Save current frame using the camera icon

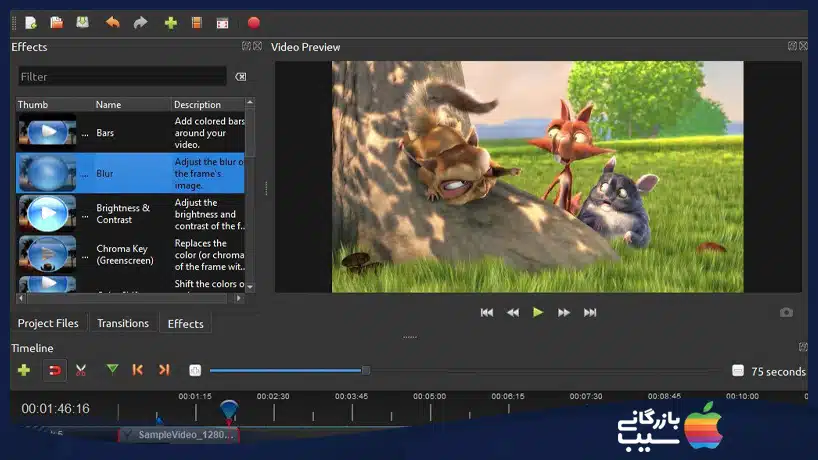786,312
